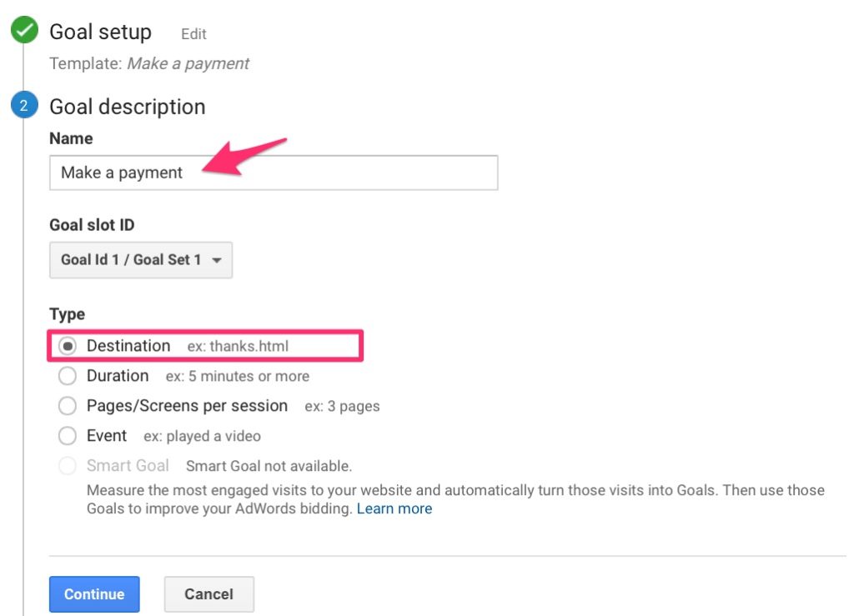Click the disabled Smart Goal radio button

[x=68, y=466]
